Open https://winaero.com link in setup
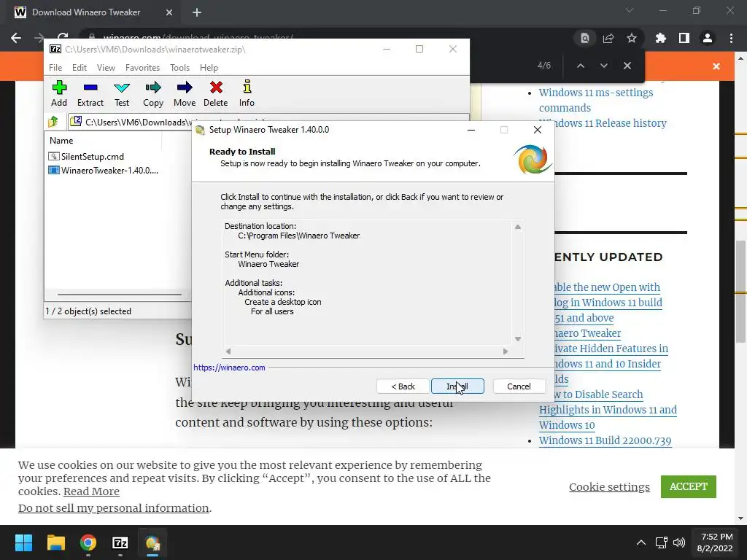This screenshot has height=560, width=747. point(229,367)
